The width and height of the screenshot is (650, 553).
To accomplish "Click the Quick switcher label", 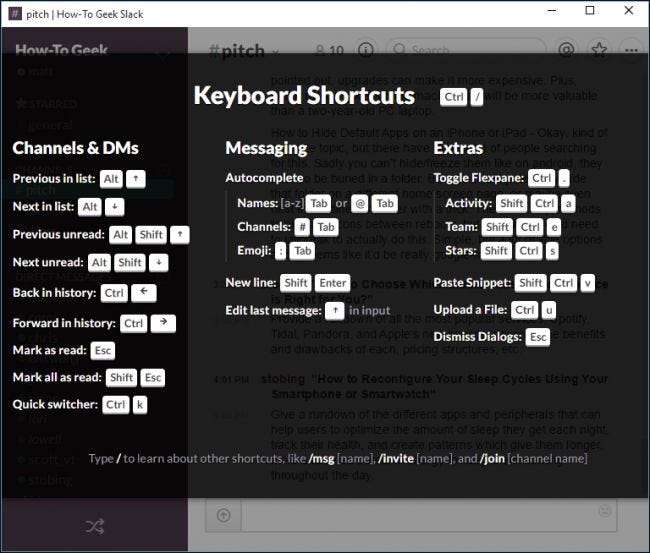I will [x=55, y=404].
